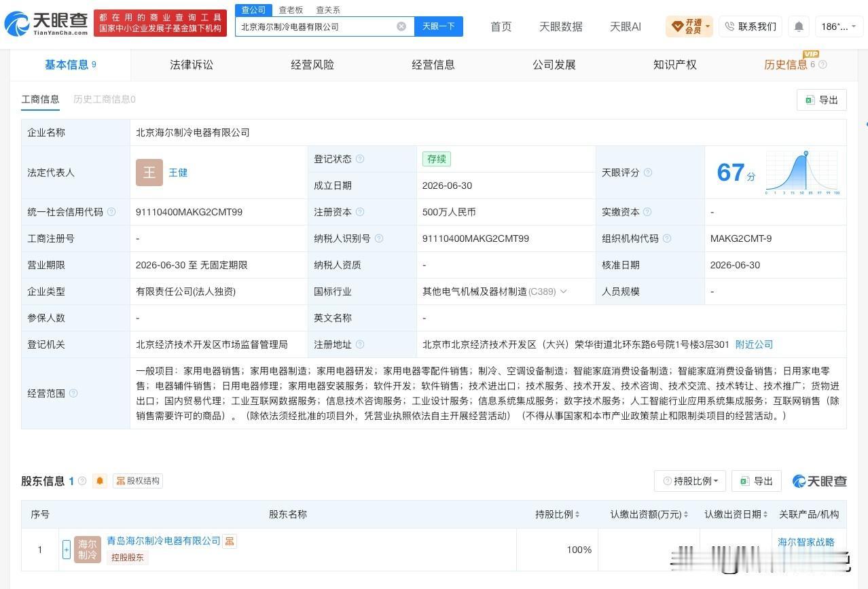Select the 查公司 search tab
Screen dimensions: 868x589
254,10
